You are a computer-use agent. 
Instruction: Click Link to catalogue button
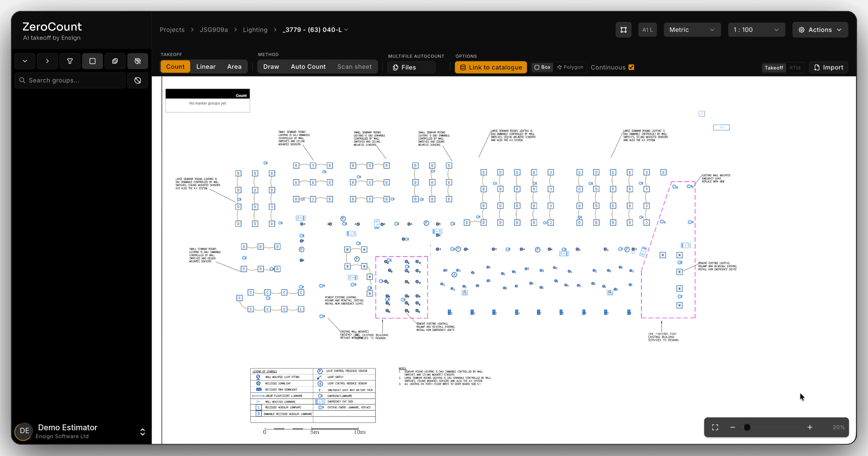[491, 67]
